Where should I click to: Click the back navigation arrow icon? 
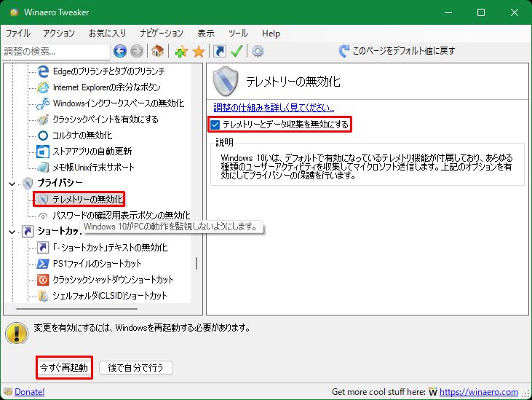point(120,51)
